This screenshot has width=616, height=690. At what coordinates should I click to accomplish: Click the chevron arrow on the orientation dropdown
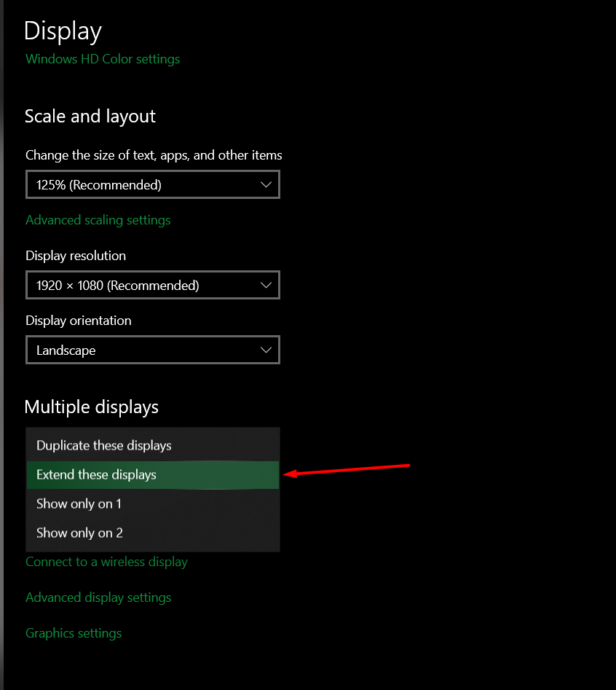266,350
